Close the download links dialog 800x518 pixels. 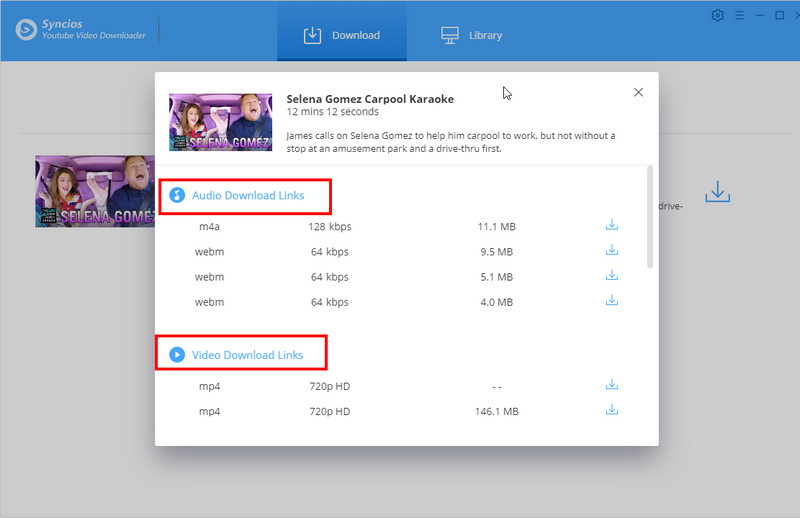[638, 92]
